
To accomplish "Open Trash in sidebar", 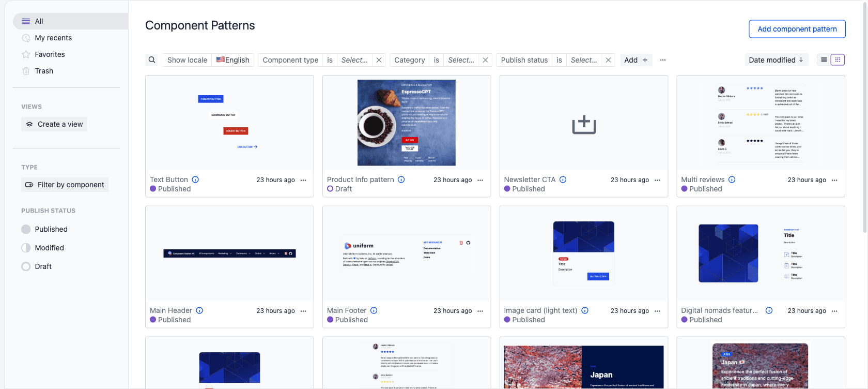I will [x=70, y=71].
